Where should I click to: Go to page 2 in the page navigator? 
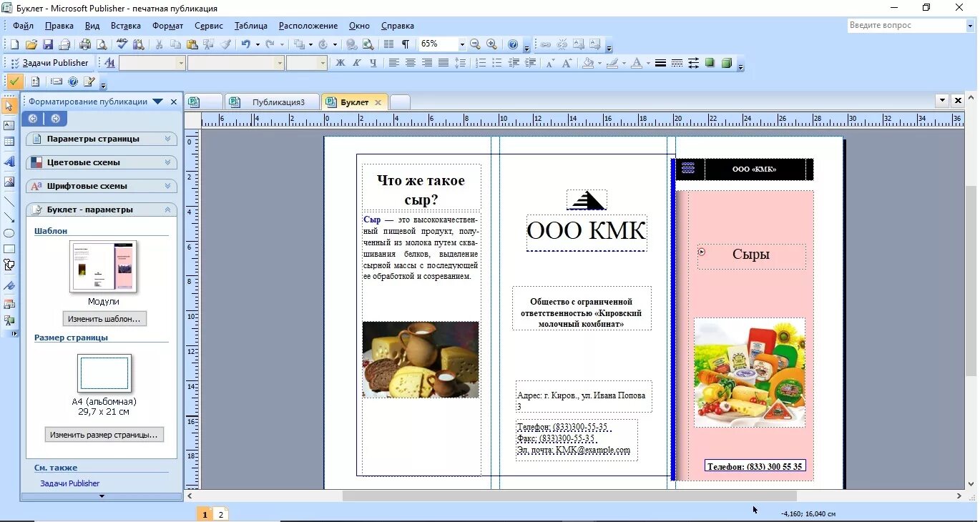(220, 514)
